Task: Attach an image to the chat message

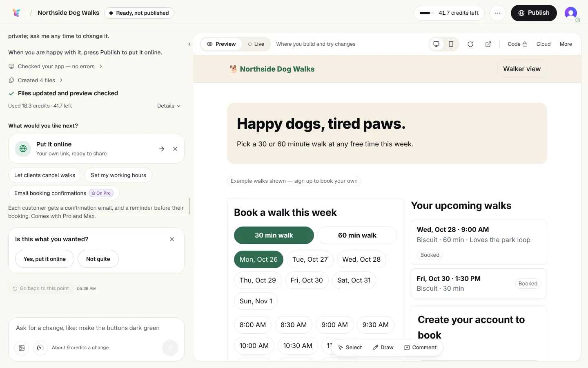Action: point(22,348)
